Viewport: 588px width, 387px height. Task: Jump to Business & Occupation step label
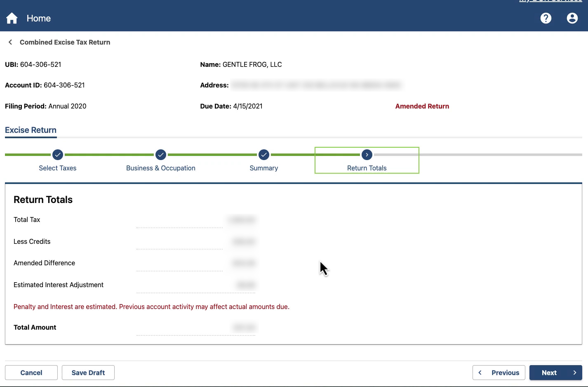tap(161, 168)
